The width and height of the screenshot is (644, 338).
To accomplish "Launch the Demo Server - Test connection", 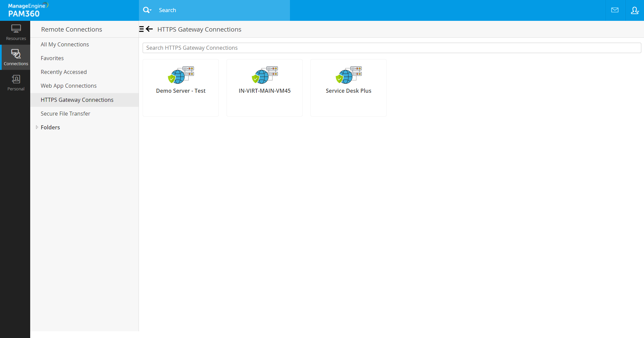I will tap(181, 76).
